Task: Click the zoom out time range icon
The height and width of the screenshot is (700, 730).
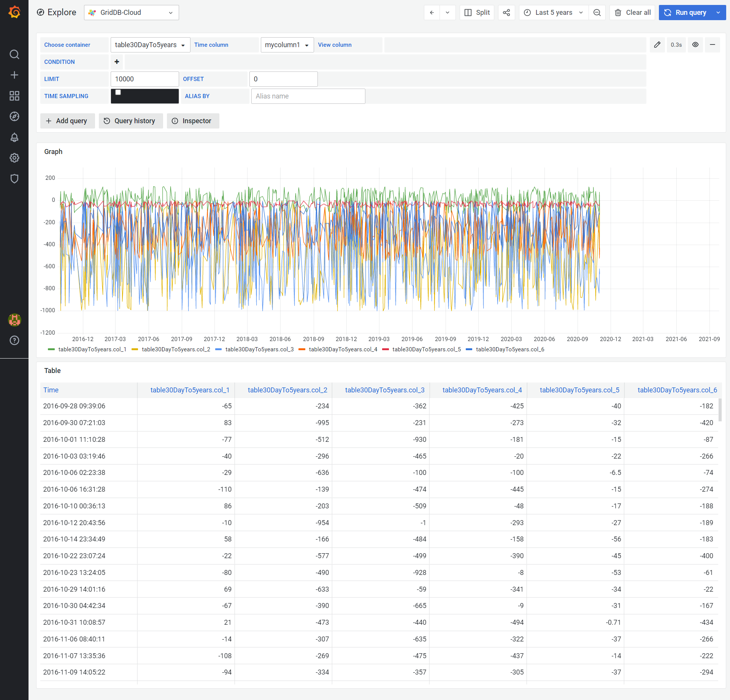Action: pyautogui.click(x=597, y=13)
